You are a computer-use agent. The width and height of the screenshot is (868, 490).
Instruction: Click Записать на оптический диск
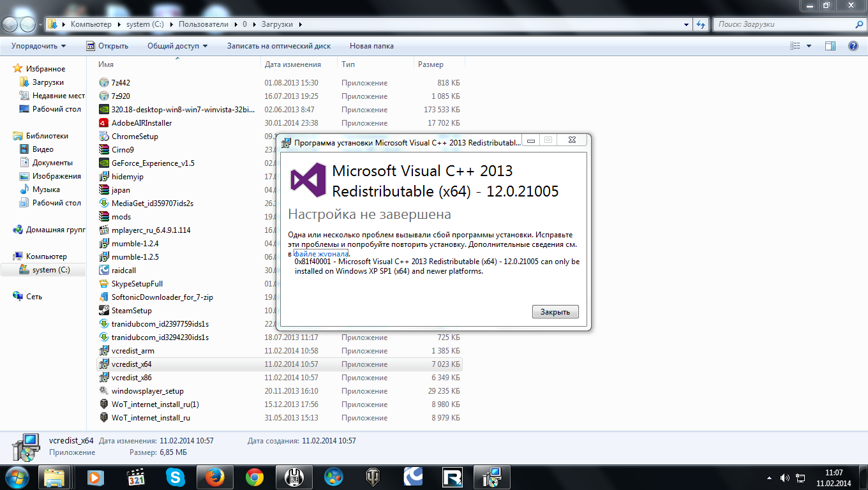coord(279,46)
